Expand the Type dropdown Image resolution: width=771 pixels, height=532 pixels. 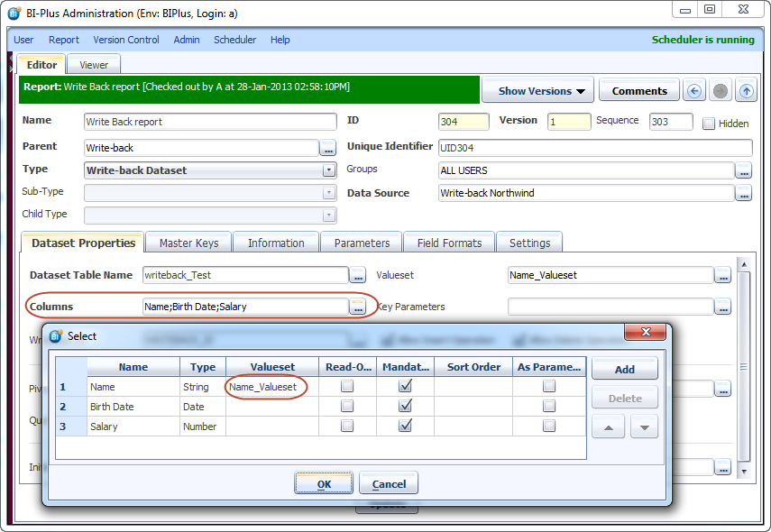click(328, 170)
